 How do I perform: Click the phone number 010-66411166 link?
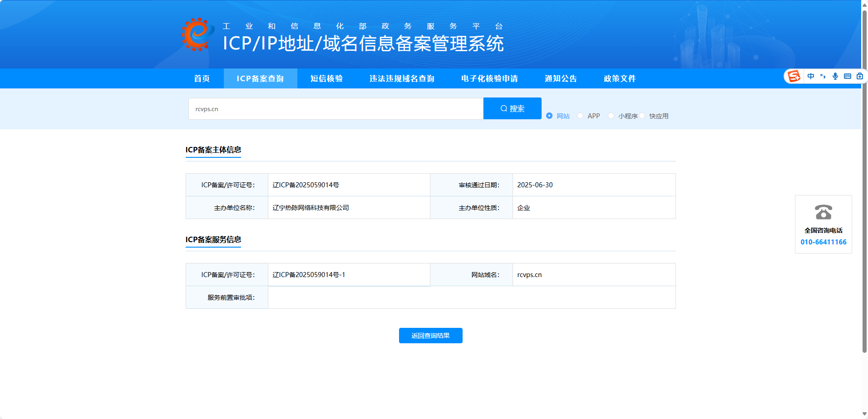(x=823, y=242)
